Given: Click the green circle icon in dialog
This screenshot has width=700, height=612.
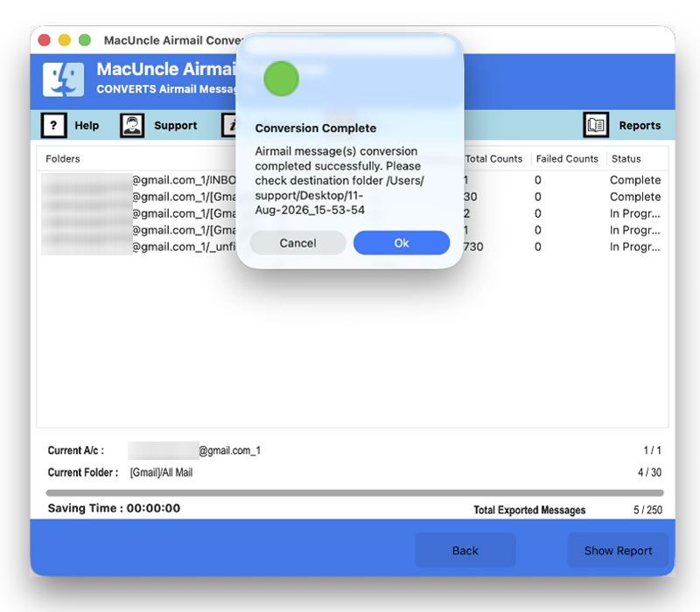Looking at the screenshot, I should [x=281, y=79].
